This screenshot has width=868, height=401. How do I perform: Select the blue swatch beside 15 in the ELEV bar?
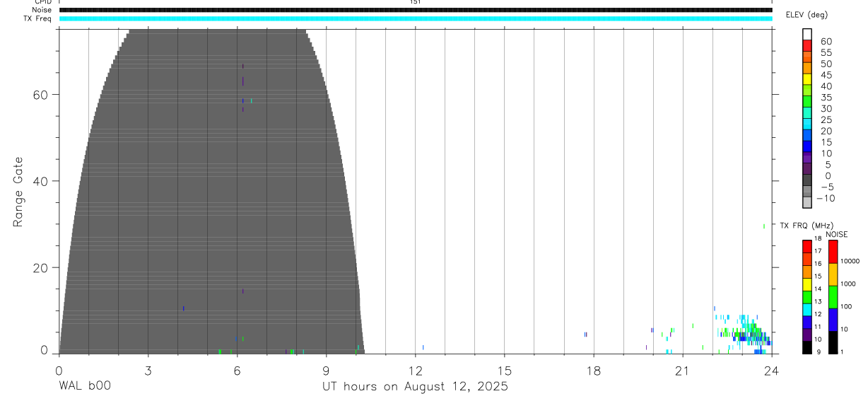807,146
